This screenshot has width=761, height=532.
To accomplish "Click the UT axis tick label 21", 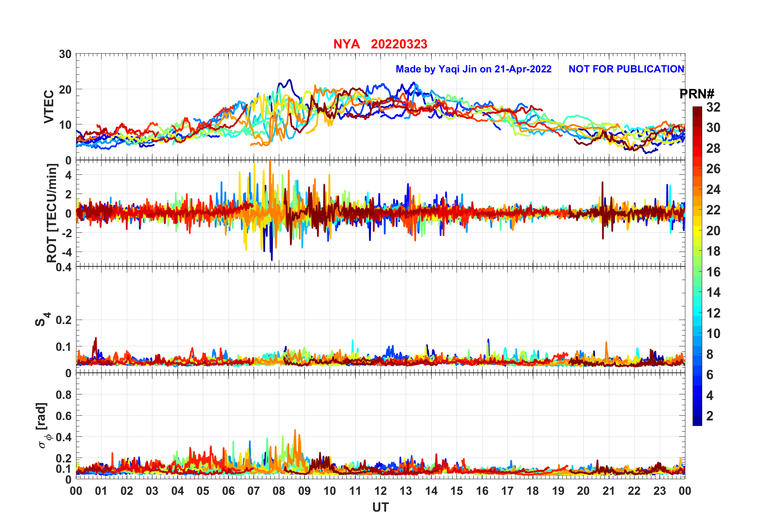I will tap(609, 491).
